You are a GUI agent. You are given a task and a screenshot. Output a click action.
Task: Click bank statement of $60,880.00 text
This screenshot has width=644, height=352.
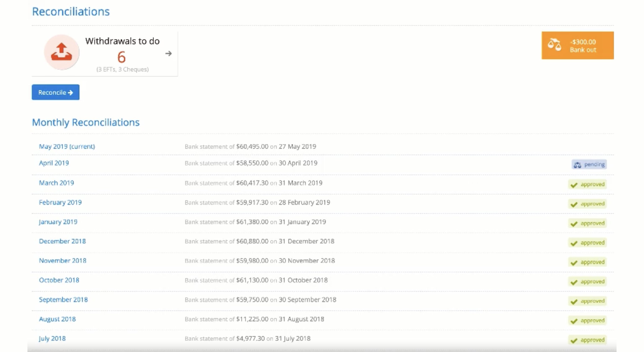(x=260, y=242)
